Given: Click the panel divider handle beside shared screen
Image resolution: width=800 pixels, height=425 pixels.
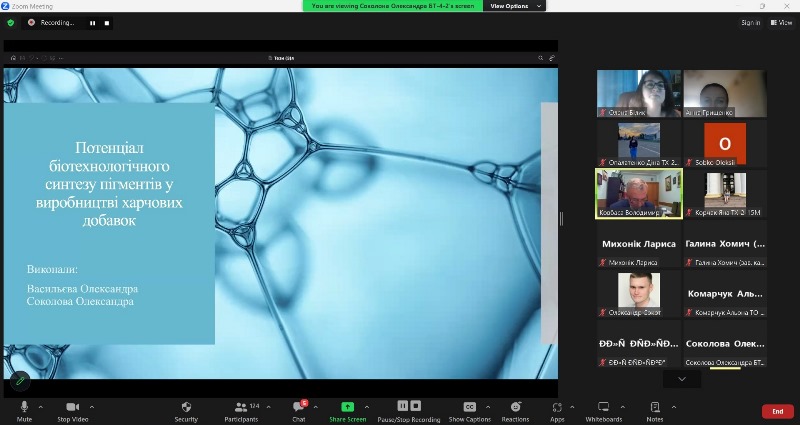Looking at the screenshot, I should pos(561,219).
